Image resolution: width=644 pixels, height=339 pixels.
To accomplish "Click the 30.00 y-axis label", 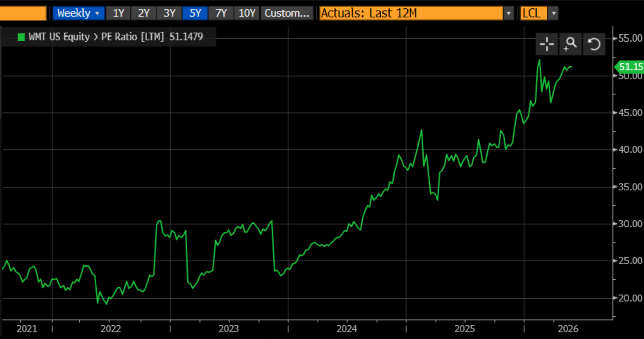I will coord(630,224).
